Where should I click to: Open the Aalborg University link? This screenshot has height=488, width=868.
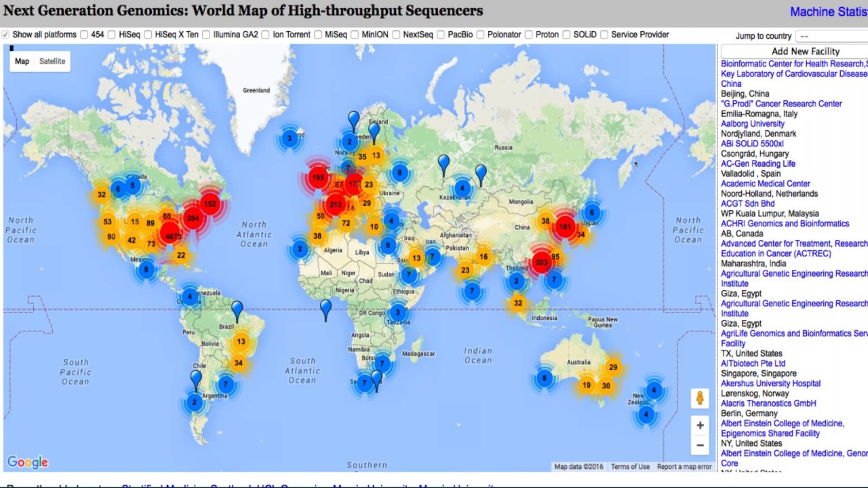coord(753,124)
